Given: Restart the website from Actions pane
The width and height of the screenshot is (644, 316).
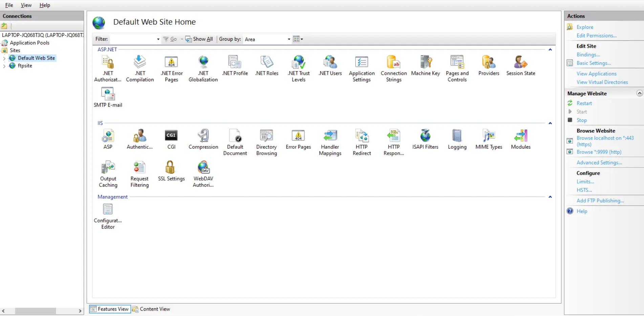Looking at the screenshot, I should coord(584,103).
